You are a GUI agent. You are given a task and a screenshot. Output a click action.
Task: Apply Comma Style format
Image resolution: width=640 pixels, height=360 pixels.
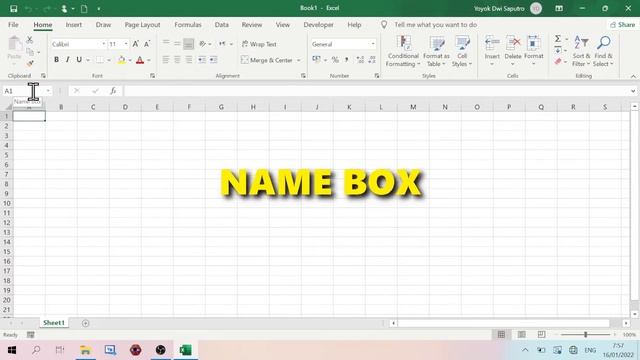click(347, 60)
